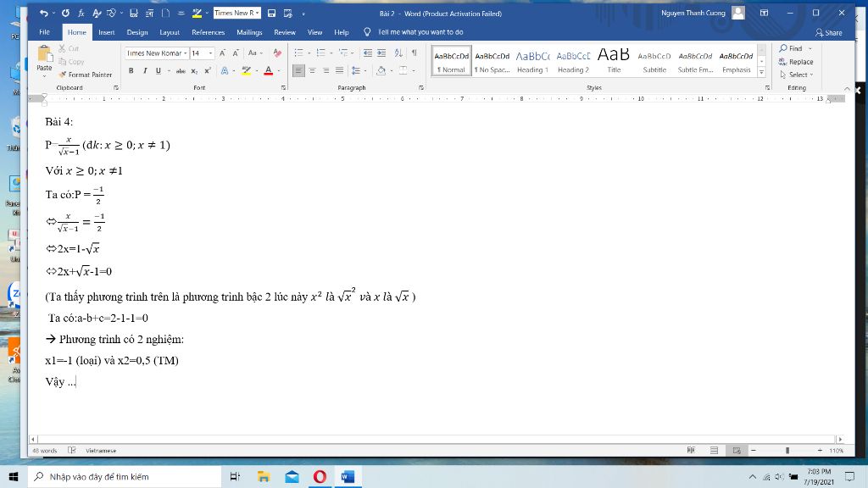Click the Share button
868x488 pixels.
pos(829,33)
